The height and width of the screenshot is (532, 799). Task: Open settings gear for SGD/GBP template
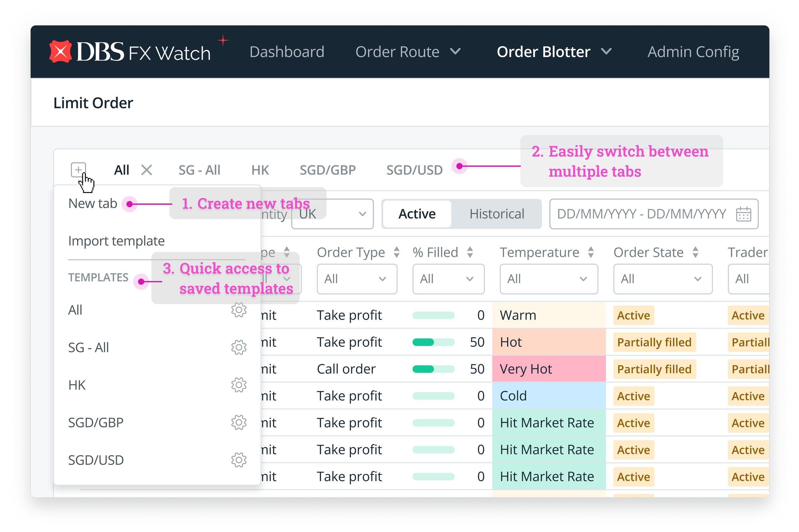click(238, 423)
